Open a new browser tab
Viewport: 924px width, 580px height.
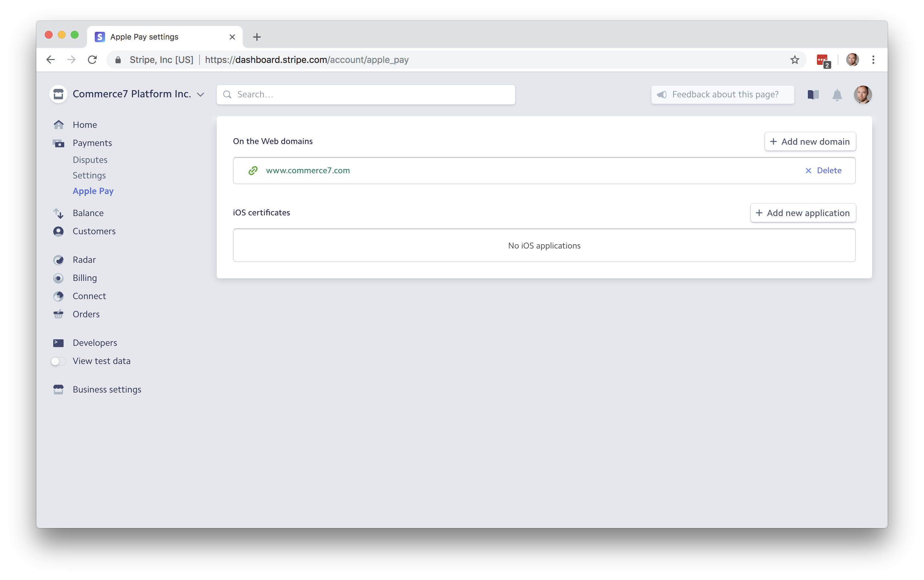coord(257,37)
